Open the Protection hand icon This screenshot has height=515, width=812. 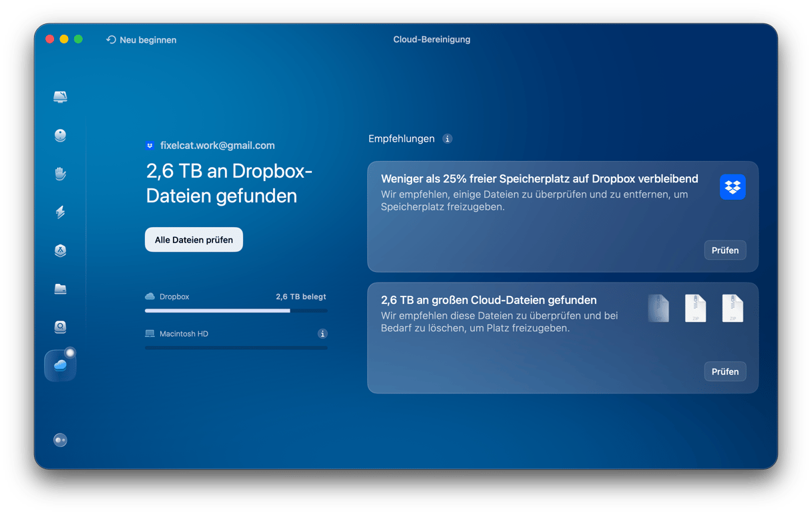(60, 174)
